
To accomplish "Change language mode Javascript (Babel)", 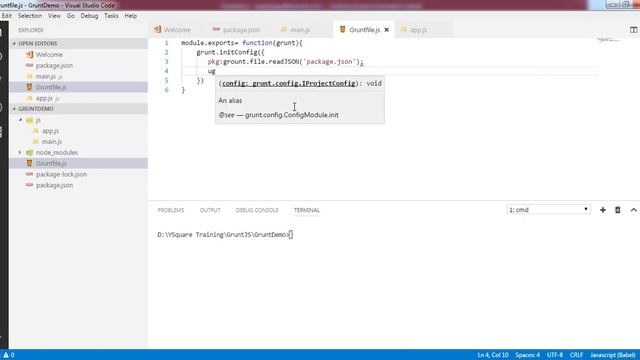I will coord(613,355).
